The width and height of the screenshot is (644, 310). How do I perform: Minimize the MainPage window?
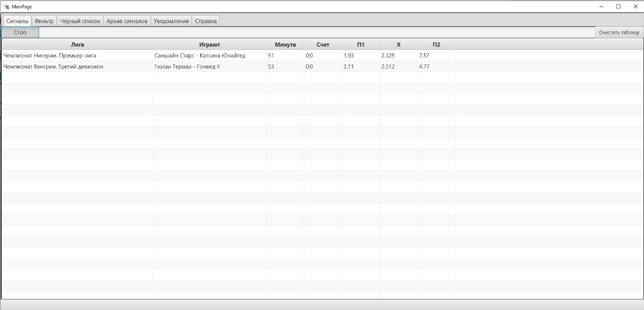click(x=602, y=6)
